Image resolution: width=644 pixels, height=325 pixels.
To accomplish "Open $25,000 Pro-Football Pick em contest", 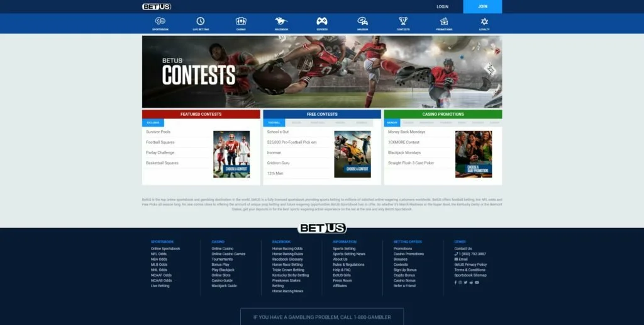I will click(291, 142).
